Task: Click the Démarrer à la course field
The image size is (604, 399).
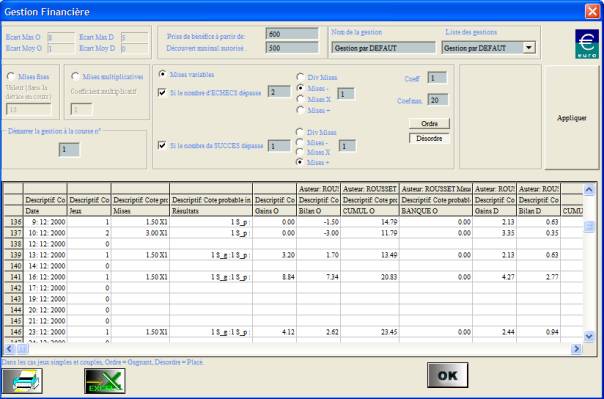Action: [69, 149]
